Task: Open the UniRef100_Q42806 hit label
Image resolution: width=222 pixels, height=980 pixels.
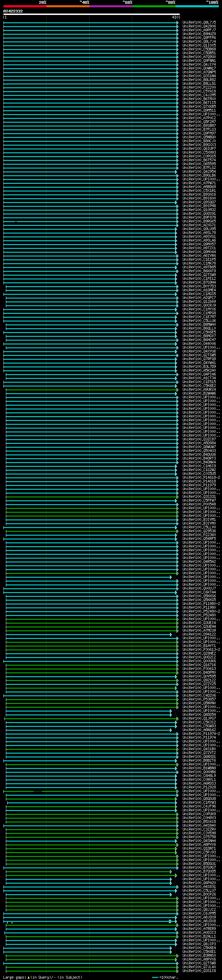Action: click(x=199, y=26)
